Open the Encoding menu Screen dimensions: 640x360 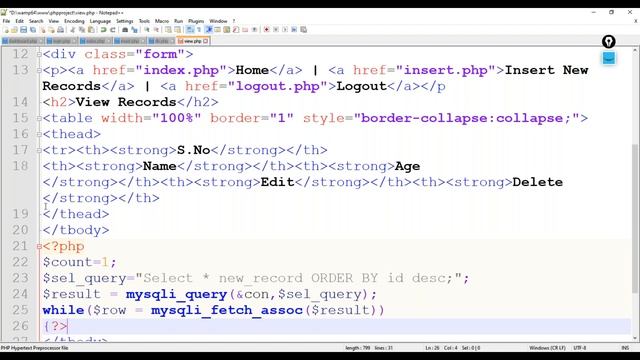74,21
